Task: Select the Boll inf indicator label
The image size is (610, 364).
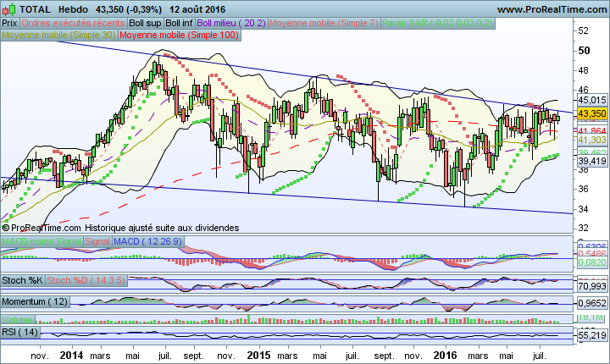Action: (179, 24)
